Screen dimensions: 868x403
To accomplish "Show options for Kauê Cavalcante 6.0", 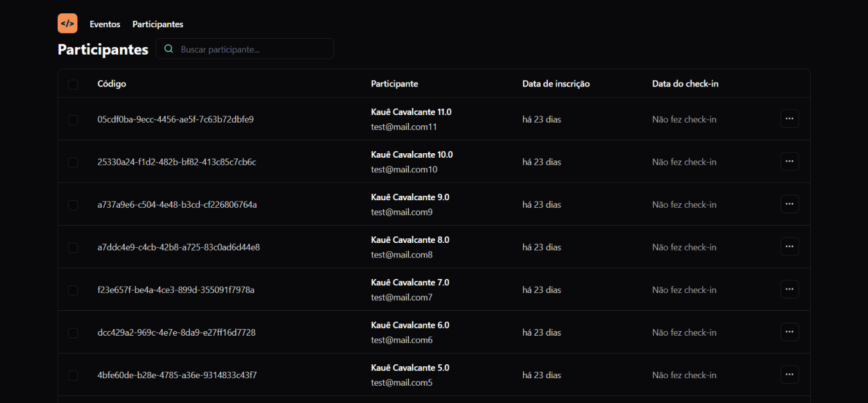I will coord(789,332).
